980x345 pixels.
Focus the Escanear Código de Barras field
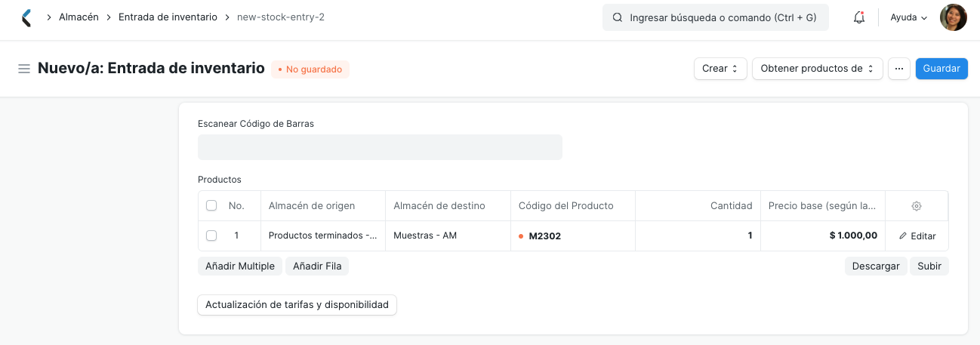(380, 147)
